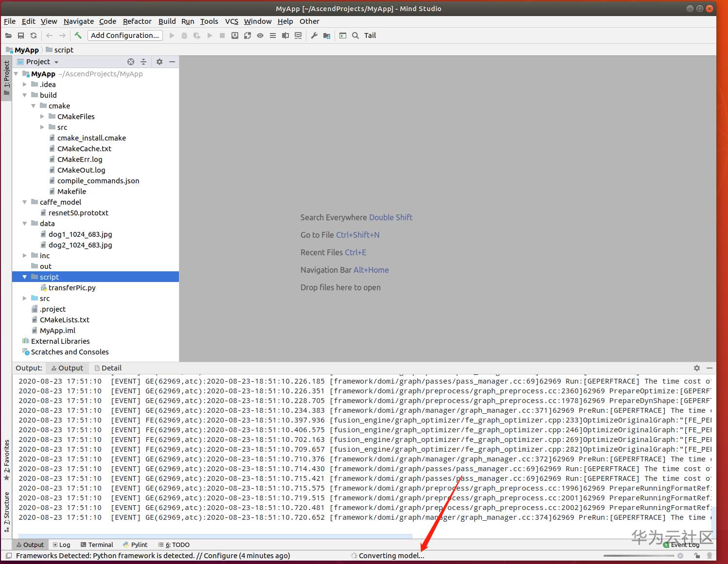728x564 pixels.
Task: Click the Converting model progress bar
Action: 639,556
